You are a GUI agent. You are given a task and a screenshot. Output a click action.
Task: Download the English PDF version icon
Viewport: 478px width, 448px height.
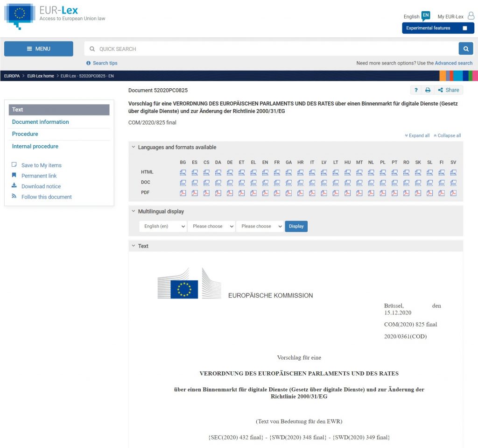265,193
